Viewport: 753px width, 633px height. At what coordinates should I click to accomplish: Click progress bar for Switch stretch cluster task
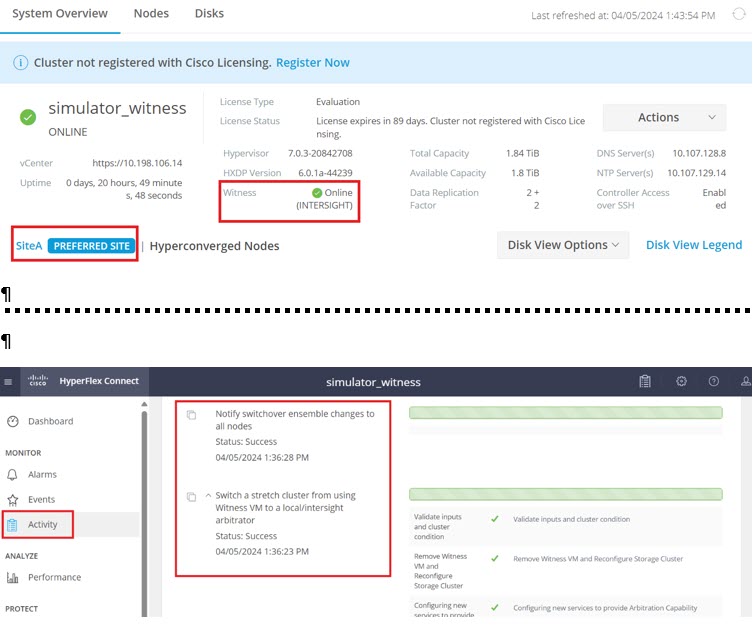tap(566, 494)
